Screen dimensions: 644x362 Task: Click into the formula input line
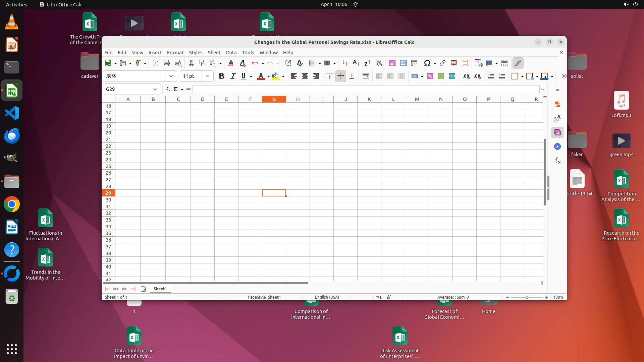coord(366,89)
